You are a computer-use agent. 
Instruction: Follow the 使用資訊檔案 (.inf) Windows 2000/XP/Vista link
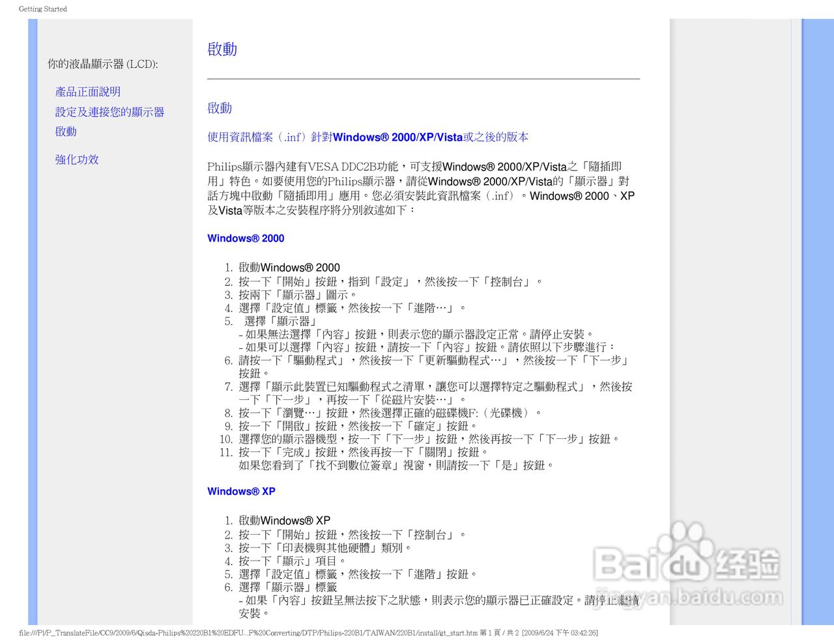coord(368,137)
